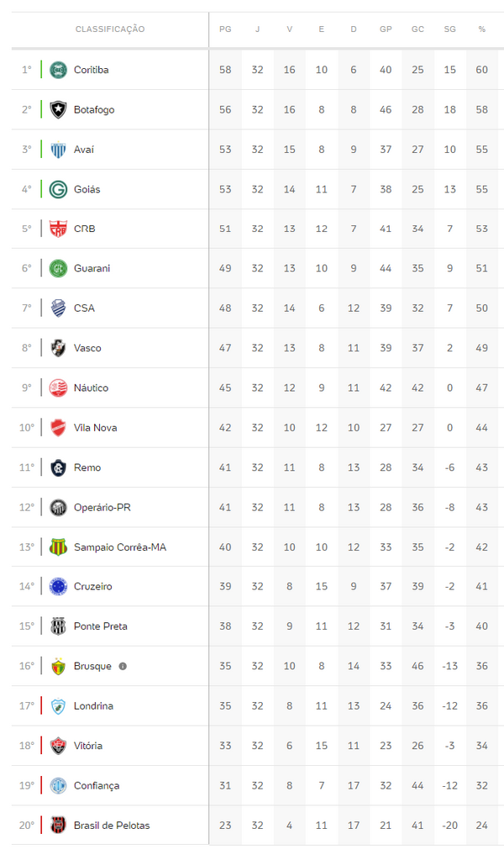Click the Cruzeiro blue crest
Screen dimensions: 504x855
[58, 586]
